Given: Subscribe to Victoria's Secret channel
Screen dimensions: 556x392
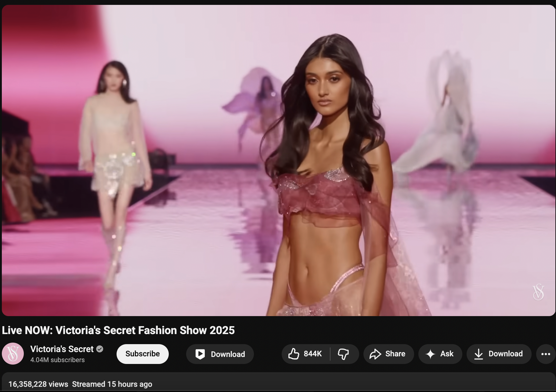Looking at the screenshot, I should (143, 354).
